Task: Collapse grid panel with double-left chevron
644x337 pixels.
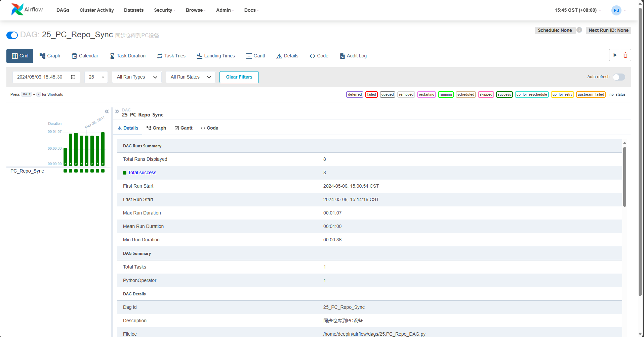Action: (x=107, y=111)
